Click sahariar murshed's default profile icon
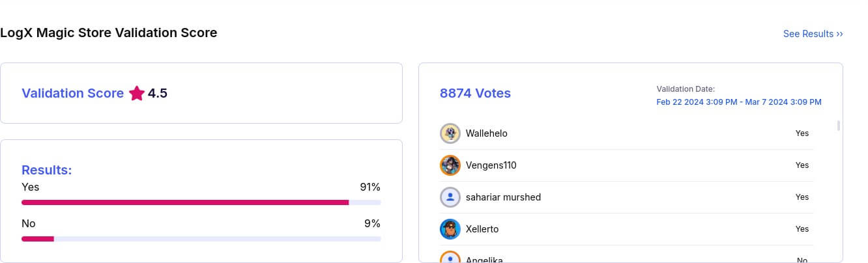The width and height of the screenshot is (868, 263). [x=450, y=197]
